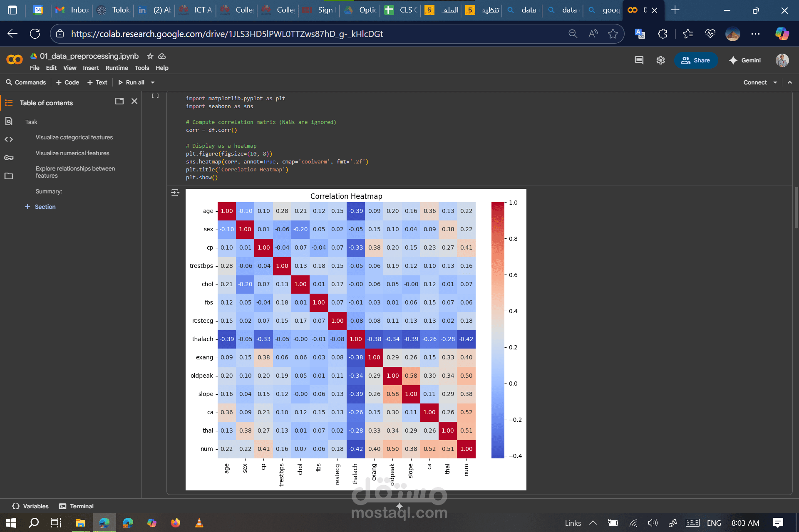This screenshot has width=799, height=532.
Task: Open the Runtime menu
Action: (x=117, y=68)
